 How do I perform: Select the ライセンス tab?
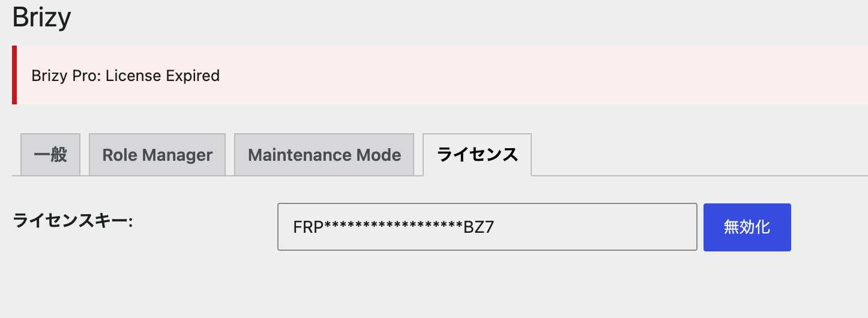point(477,155)
